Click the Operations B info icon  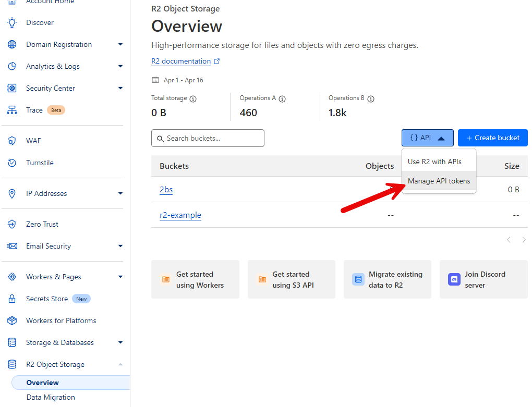pyautogui.click(x=371, y=99)
